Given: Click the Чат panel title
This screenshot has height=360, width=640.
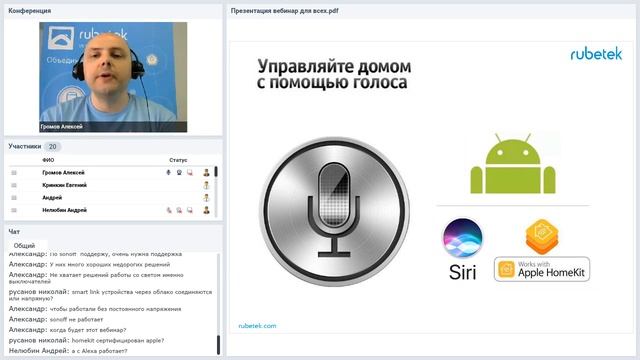Looking at the screenshot, I should [x=14, y=232].
